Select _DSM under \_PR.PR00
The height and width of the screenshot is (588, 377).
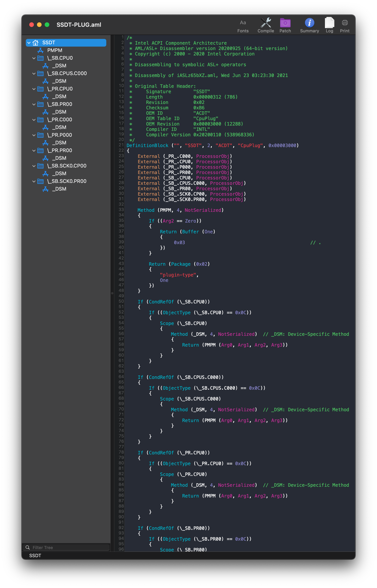click(59, 158)
